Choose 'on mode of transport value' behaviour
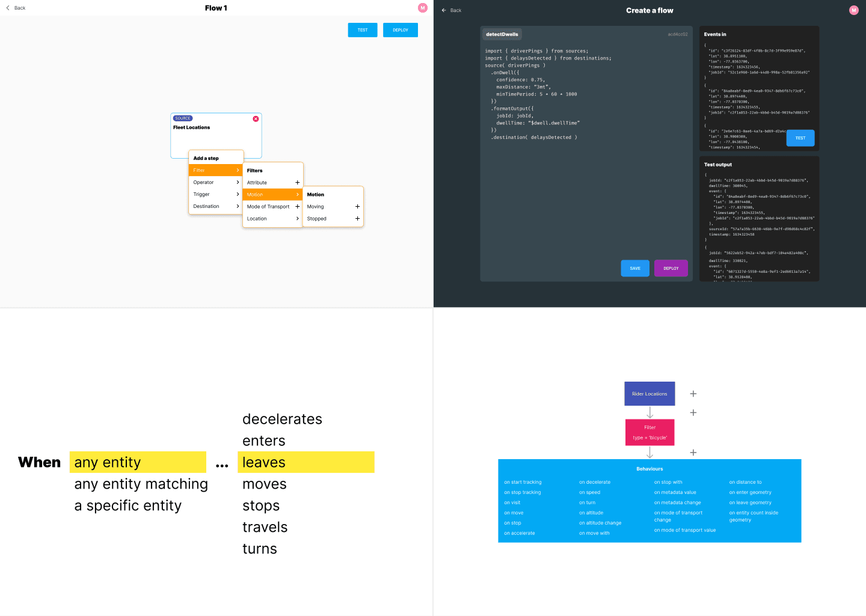 (x=685, y=530)
